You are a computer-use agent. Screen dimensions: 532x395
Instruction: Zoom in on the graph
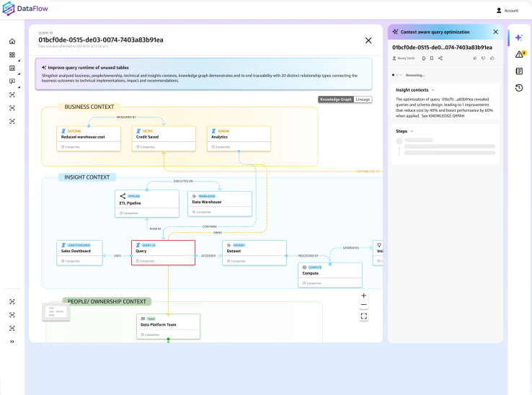pos(364,296)
